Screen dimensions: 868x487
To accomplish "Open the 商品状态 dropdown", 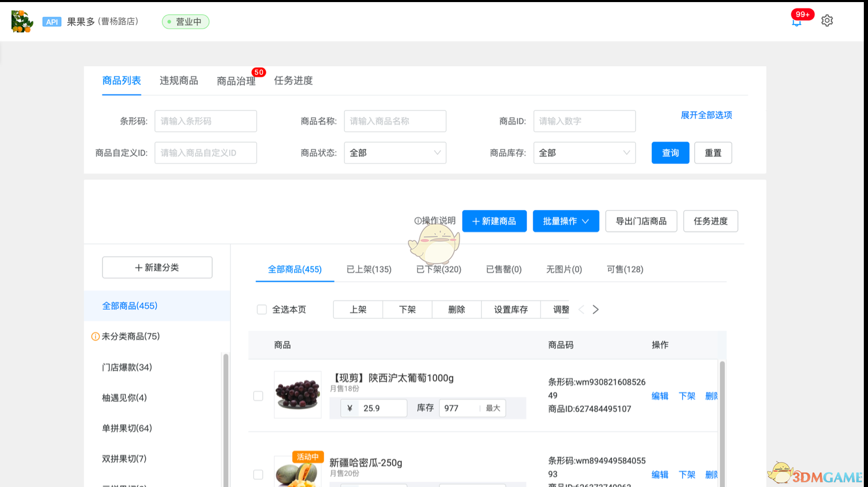I will pos(395,153).
